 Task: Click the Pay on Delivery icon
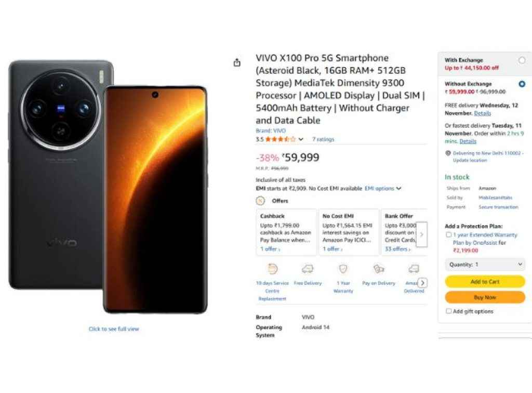tap(378, 268)
